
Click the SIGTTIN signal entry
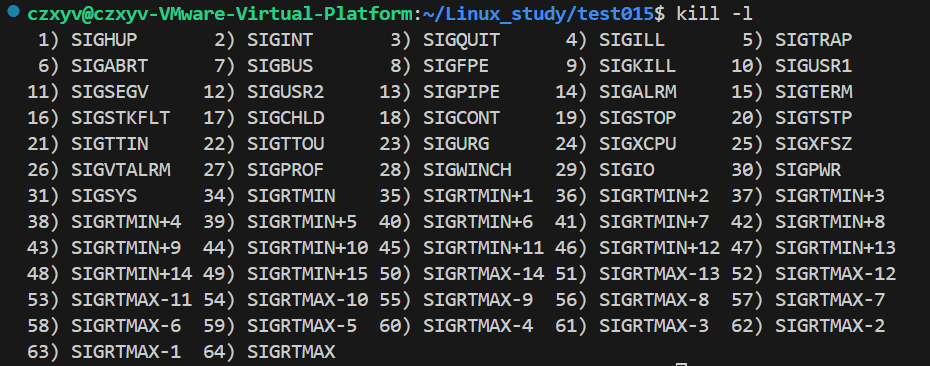[110, 144]
